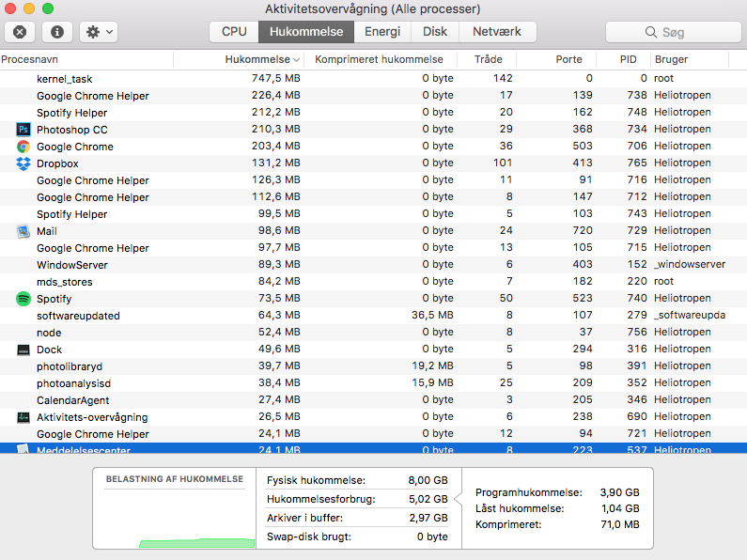
Task: Open the Disk tab
Action: coord(435,32)
